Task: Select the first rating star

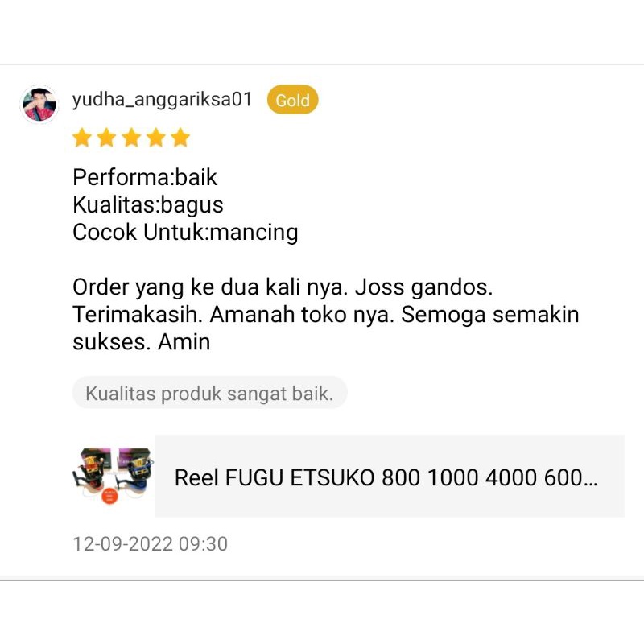Action: pyautogui.click(x=82, y=138)
